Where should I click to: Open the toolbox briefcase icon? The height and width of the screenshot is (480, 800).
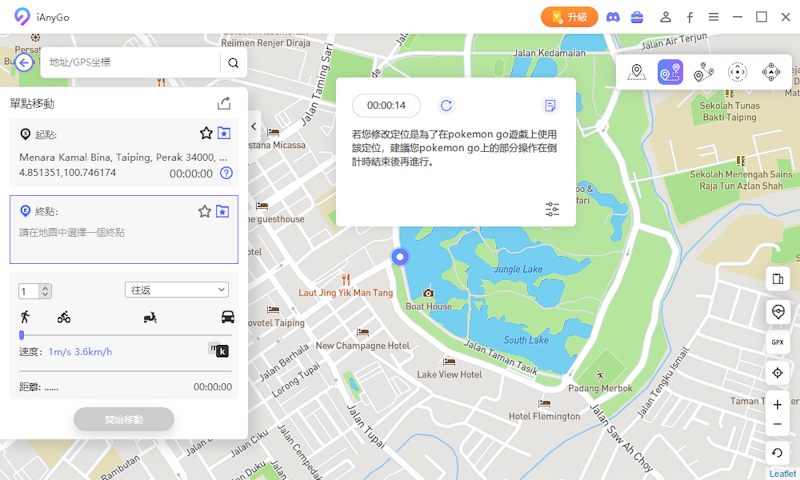[x=637, y=17]
